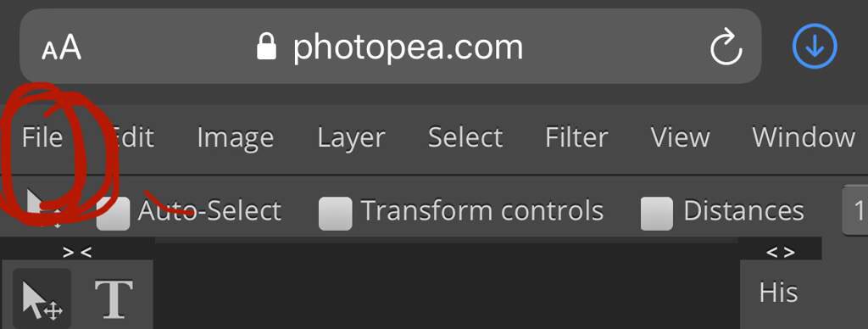Tap the padlock icon in address bar
Image resolution: width=868 pixels, height=329 pixels.
click(266, 47)
